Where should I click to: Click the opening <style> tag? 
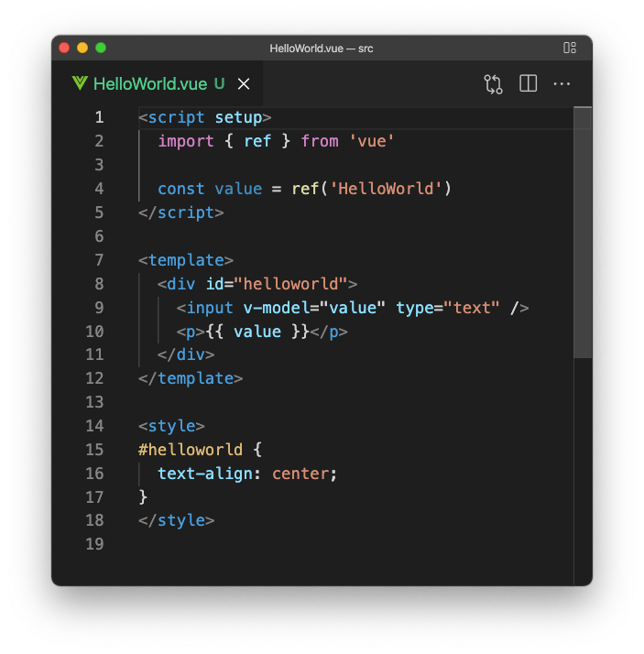[171, 426]
